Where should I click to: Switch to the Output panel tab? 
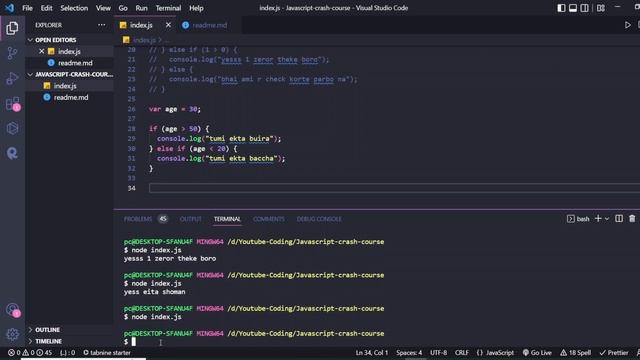(x=191, y=219)
